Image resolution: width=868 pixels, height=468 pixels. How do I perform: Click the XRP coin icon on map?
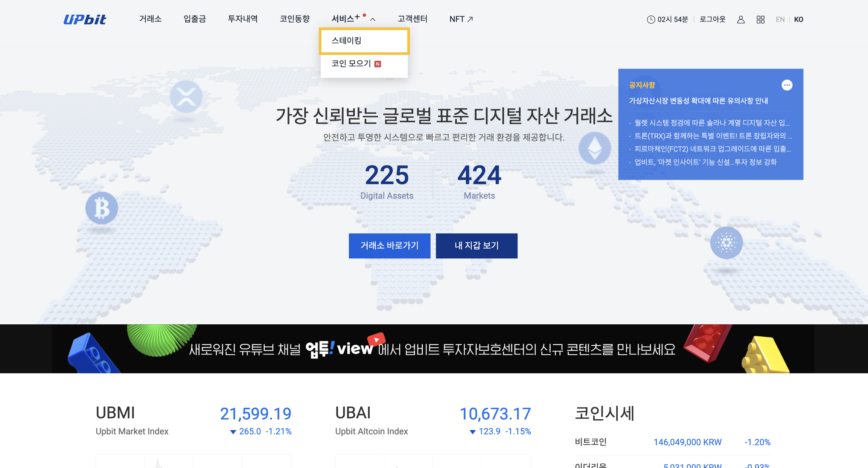point(186,97)
